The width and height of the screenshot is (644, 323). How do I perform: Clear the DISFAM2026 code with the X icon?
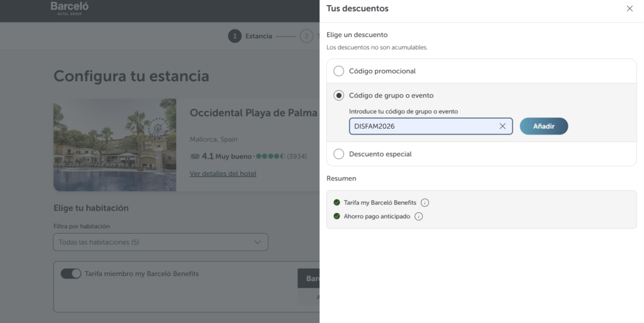502,126
